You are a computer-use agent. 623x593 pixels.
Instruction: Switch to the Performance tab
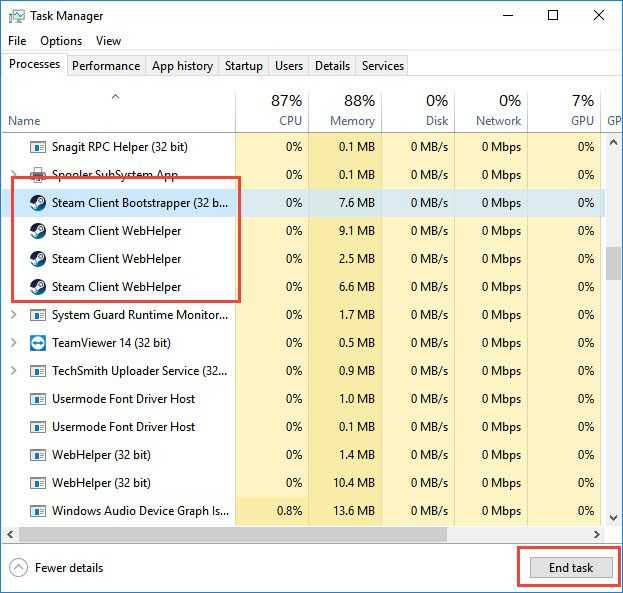point(106,66)
